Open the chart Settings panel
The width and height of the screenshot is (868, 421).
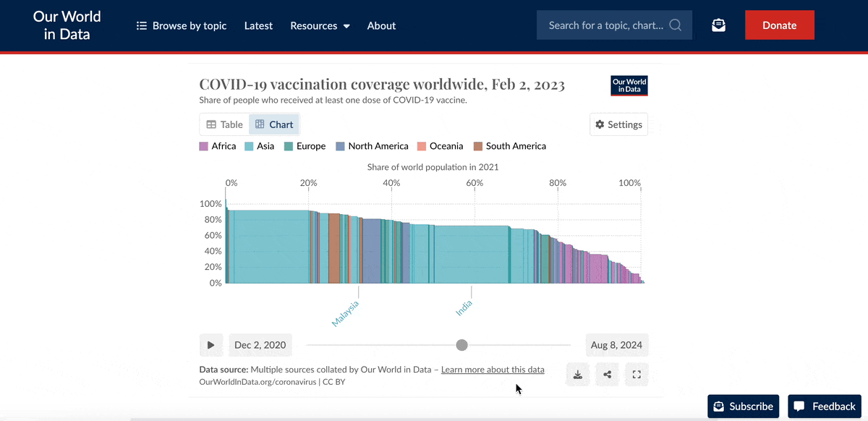click(618, 124)
